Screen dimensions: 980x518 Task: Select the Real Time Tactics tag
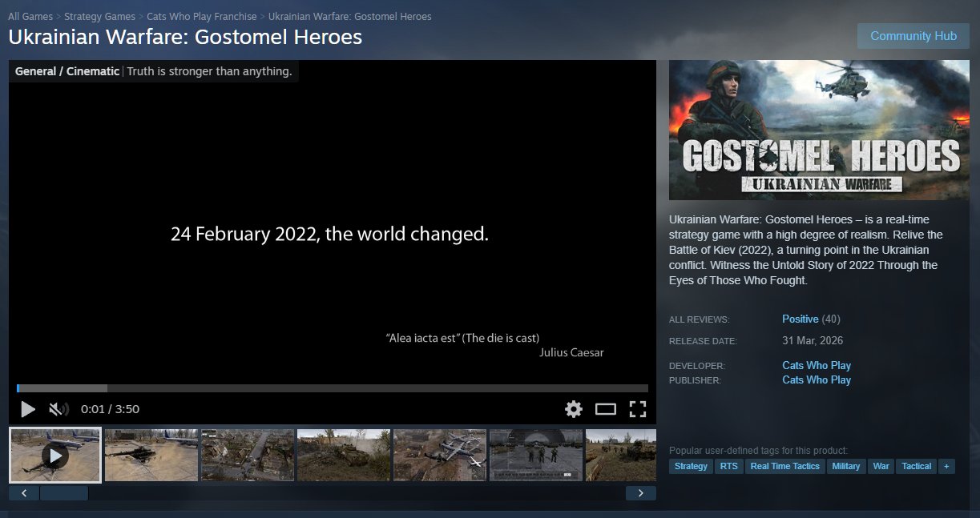pos(785,466)
